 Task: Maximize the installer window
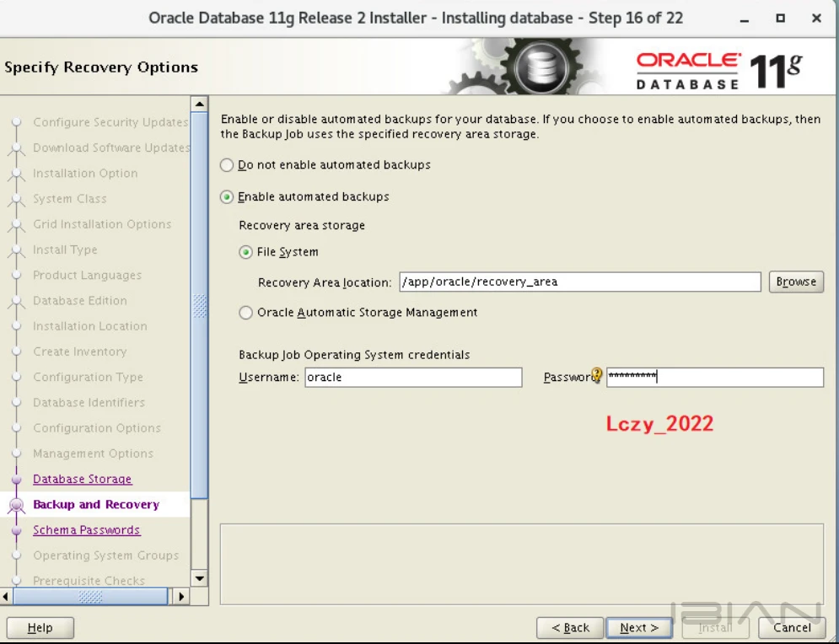[781, 19]
